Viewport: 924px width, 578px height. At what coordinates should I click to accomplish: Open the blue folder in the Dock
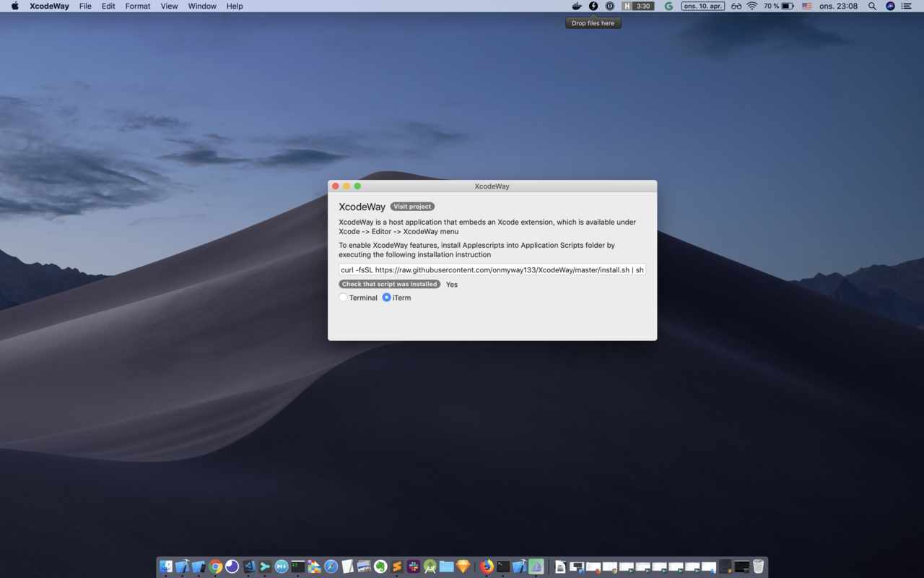[447, 566]
